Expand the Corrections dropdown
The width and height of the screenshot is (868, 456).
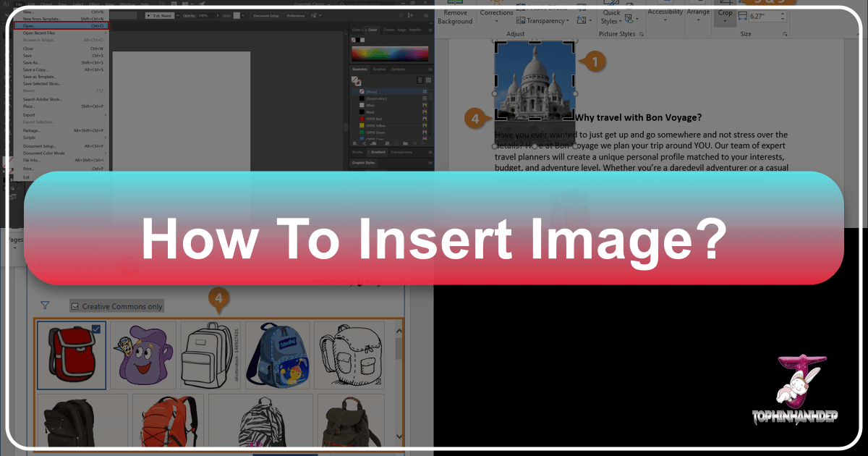[496, 20]
